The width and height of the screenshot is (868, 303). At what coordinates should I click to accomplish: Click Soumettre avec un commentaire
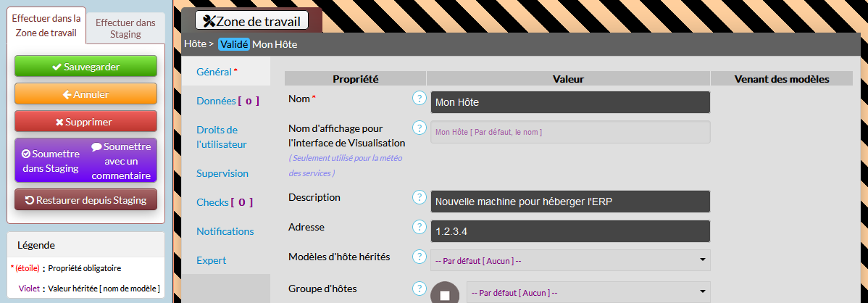pyautogui.click(x=121, y=161)
